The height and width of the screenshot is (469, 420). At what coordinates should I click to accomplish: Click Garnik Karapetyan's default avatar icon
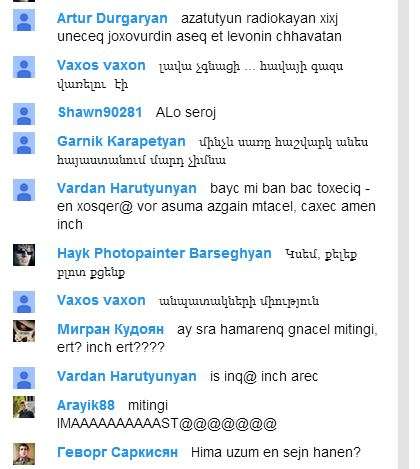[x=24, y=143]
